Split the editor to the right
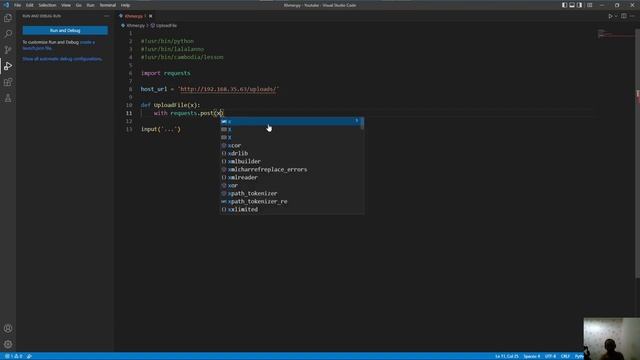This screenshot has height=360, width=640. click(x=624, y=16)
